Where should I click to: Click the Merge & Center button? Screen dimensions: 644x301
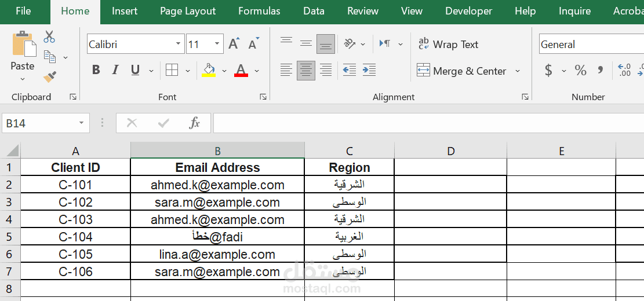coord(461,71)
